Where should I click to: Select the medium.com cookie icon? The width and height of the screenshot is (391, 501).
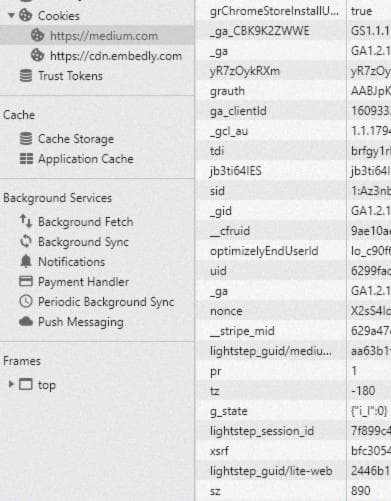(37, 35)
